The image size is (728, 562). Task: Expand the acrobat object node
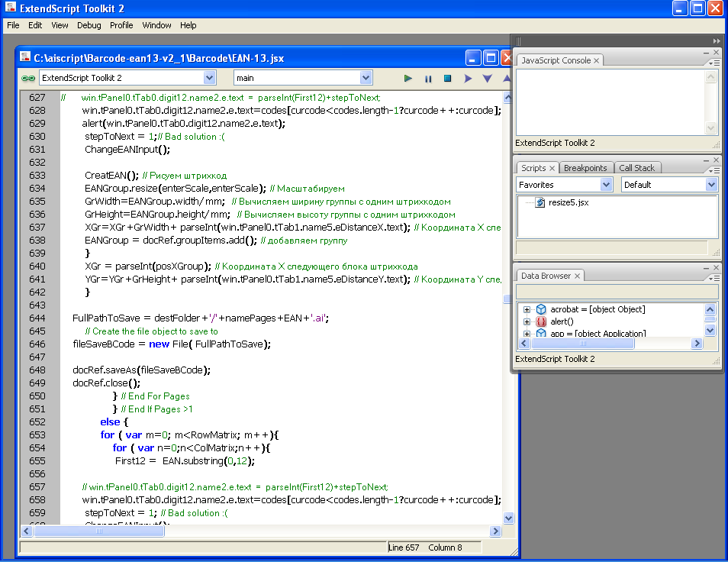coord(527,309)
